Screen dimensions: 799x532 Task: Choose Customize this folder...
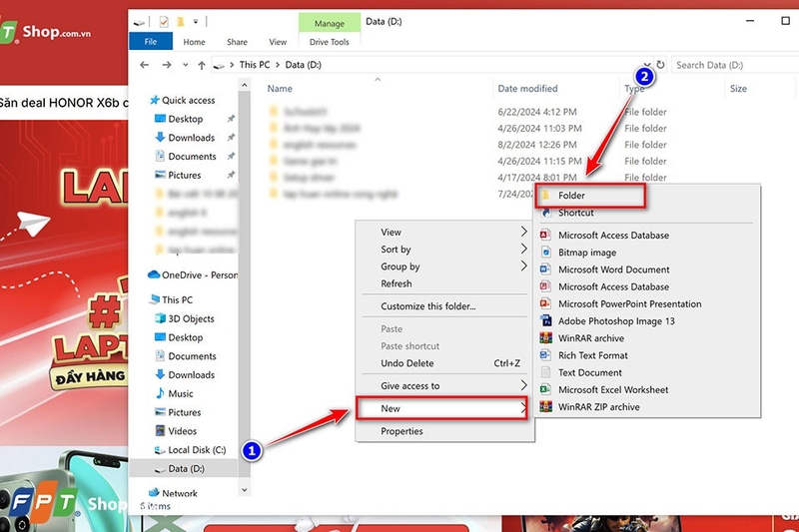[444, 306]
